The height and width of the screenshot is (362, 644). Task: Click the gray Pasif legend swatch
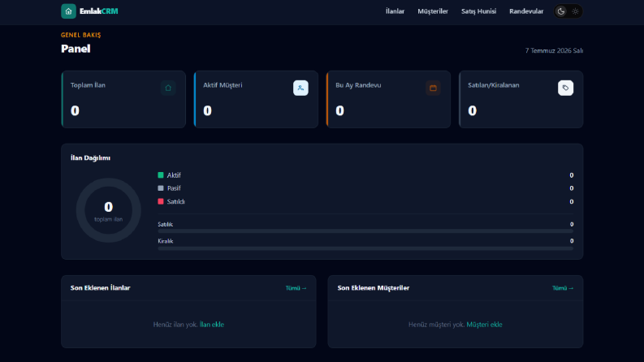[x=161, y=188]
